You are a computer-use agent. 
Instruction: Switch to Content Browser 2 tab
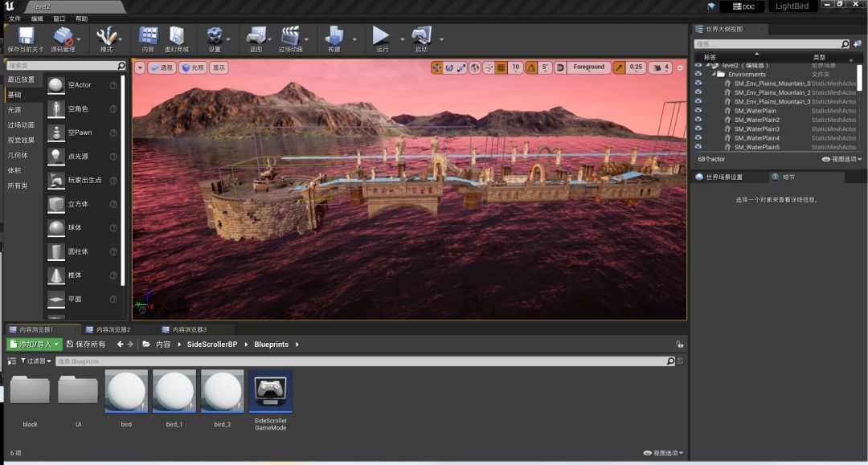click(x=113, y=329)
